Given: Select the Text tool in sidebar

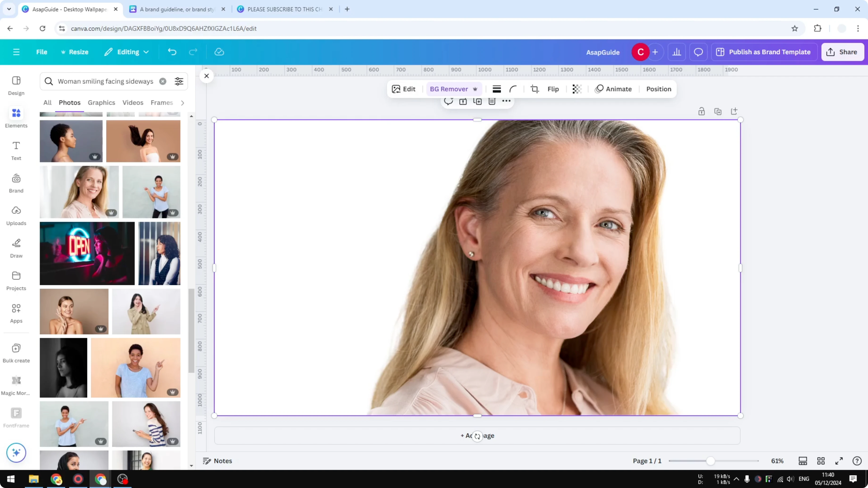Looking at the screenshot, I should click(16, 150).
